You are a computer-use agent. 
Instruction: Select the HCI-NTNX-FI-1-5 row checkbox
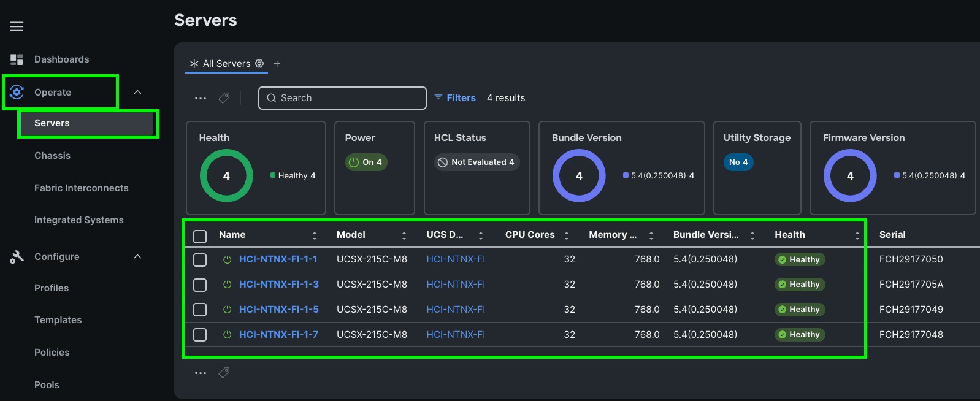click(200, 310)
